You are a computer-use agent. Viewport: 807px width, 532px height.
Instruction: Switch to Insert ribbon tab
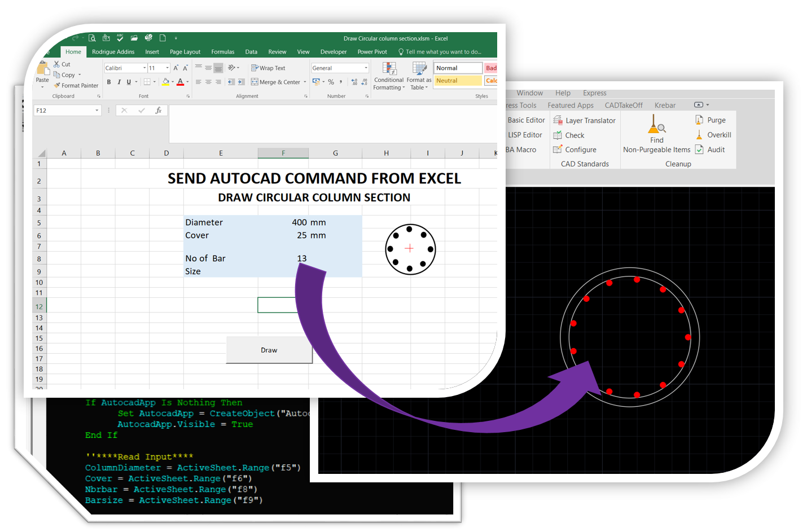[152, 52]
